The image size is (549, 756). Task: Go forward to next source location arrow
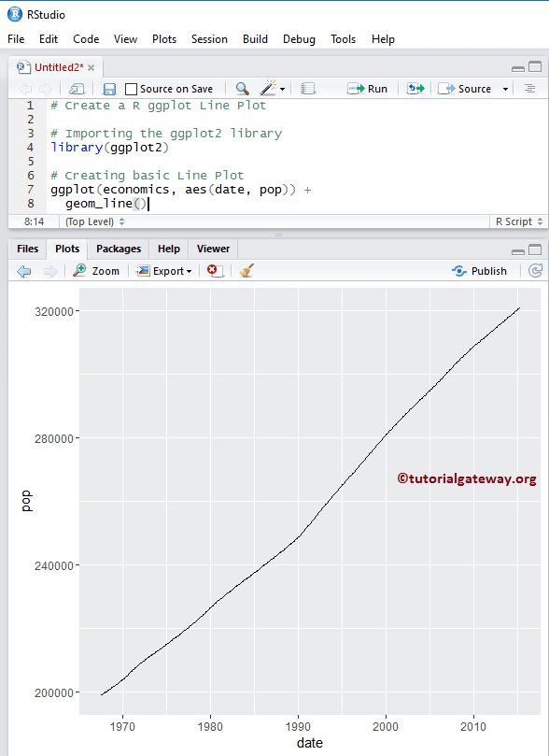45,89
